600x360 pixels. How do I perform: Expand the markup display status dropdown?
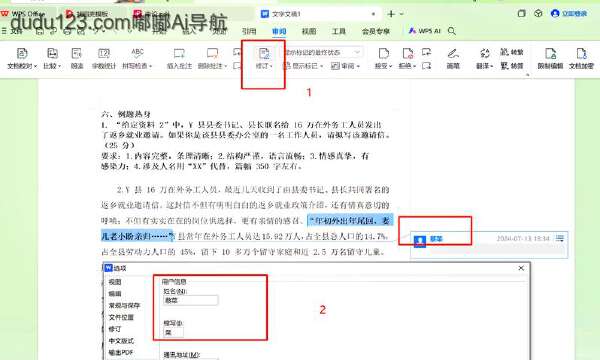coord(357,52)
